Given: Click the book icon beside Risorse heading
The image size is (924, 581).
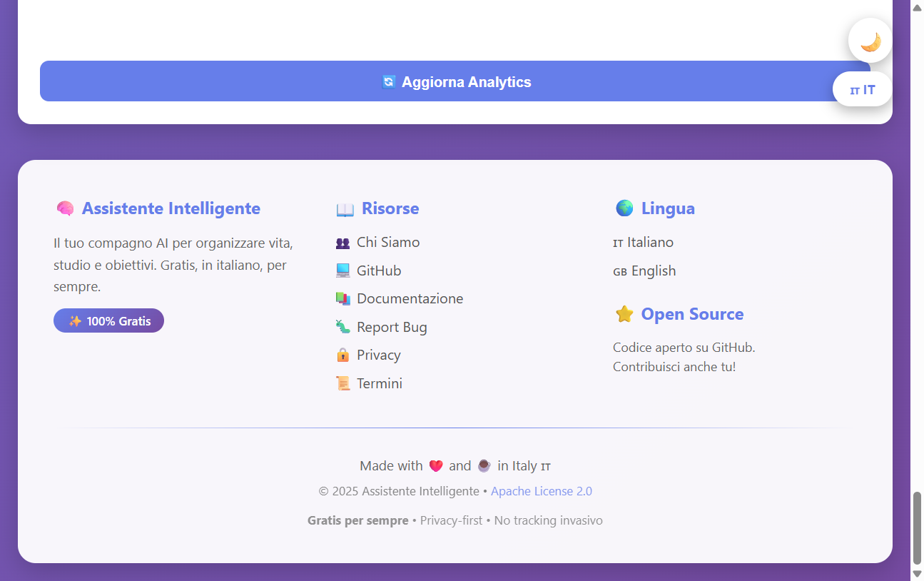Looking at the screenshot, I should [x=345, y=208].
